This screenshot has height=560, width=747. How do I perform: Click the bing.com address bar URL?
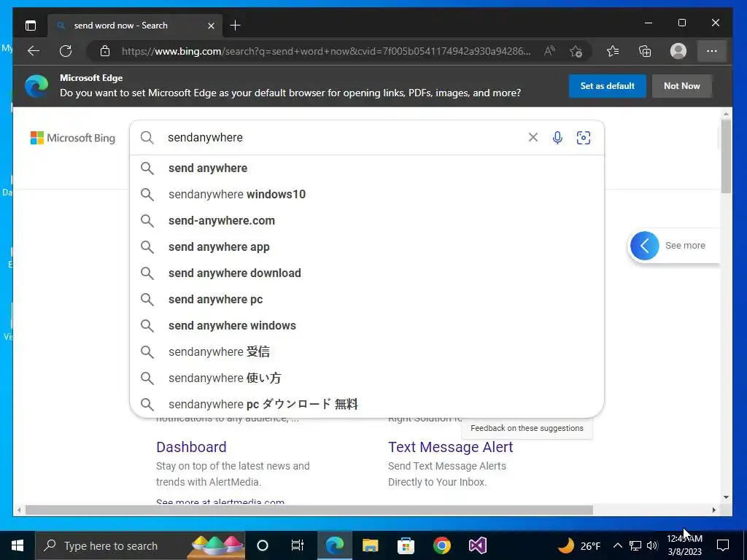[x=326, y=51]
